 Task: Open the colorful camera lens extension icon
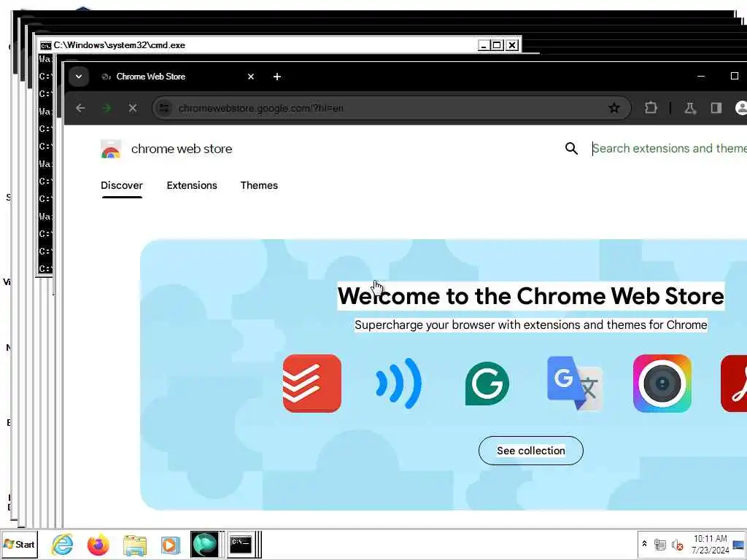[x=662, y=384]
